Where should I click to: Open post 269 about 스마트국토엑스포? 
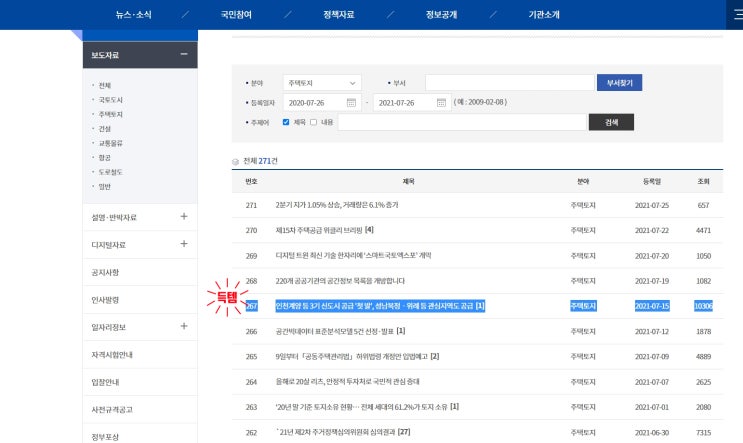coord(353,255)
